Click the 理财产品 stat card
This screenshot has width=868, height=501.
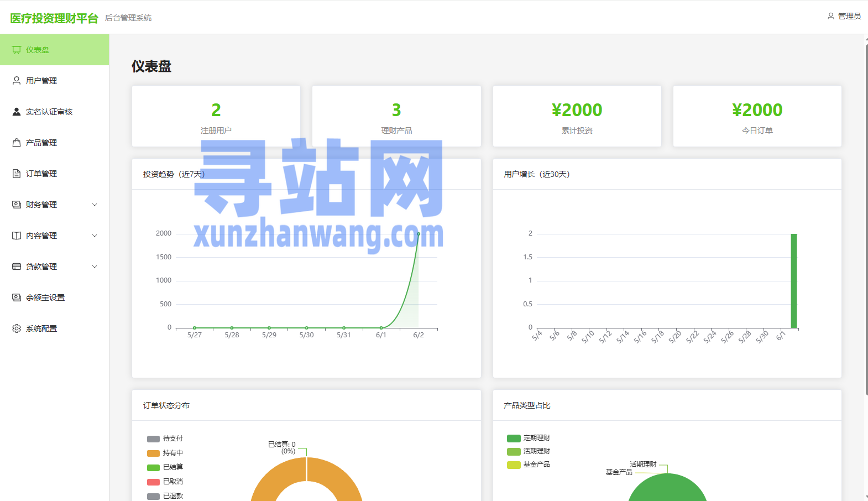click(x=396, y=116)
